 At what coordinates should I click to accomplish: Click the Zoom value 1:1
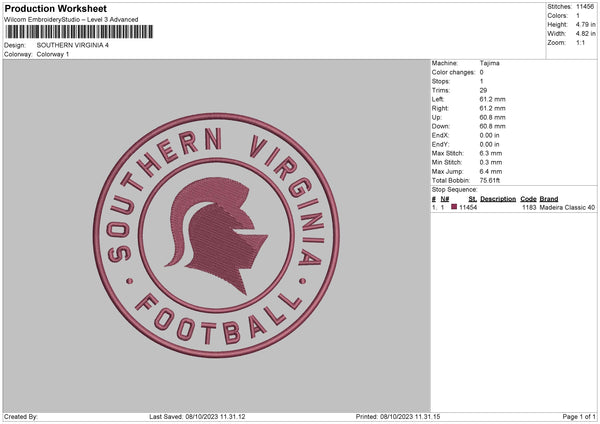tap(580, 43)
